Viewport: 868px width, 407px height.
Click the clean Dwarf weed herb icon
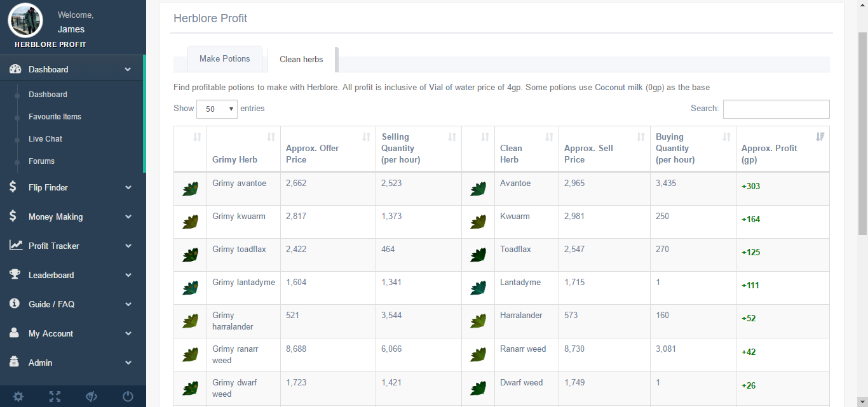[x=478, y=389]
